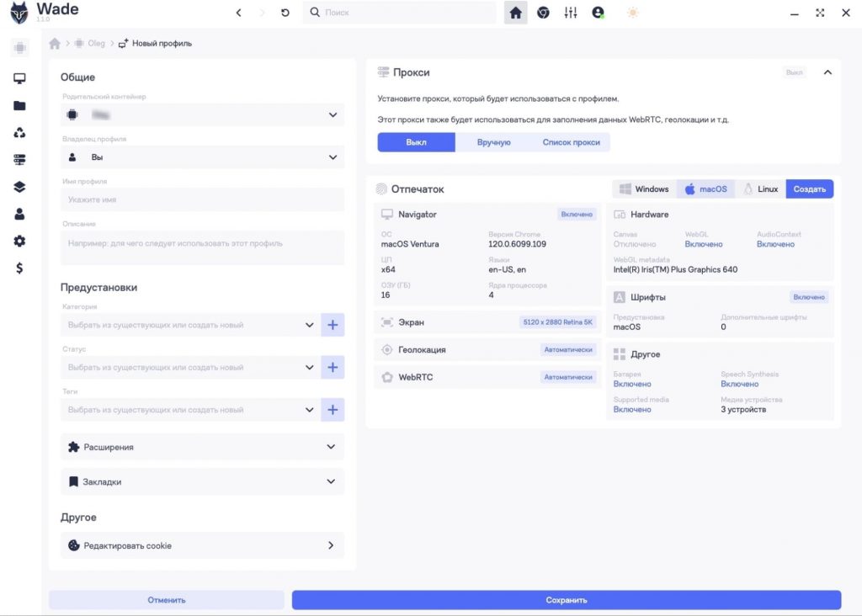The image size is (862, 616).
Task: Click the home icon in top toolbar
Action: (515, 13)
